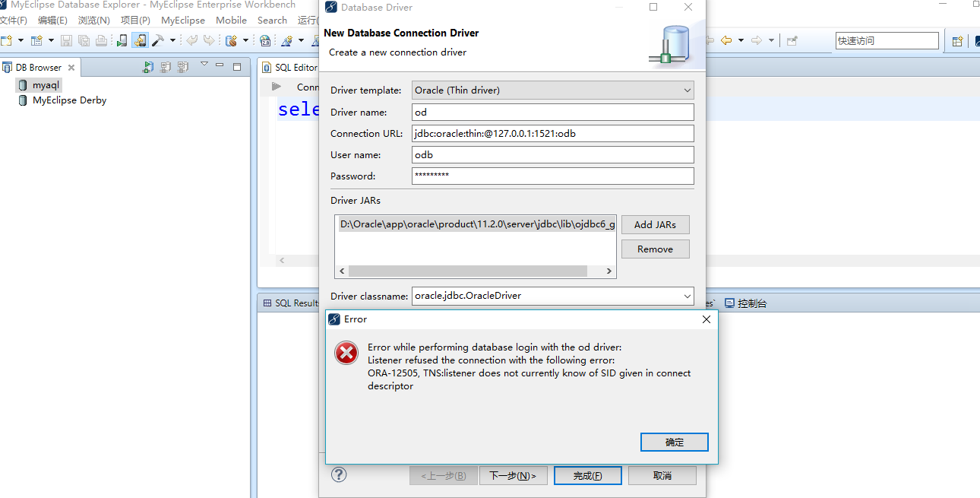The image size is (980, 498).
Task: Click the Driver JARs horizontal scrollbar
Action: pyautogui.click(x=468, y=271)
